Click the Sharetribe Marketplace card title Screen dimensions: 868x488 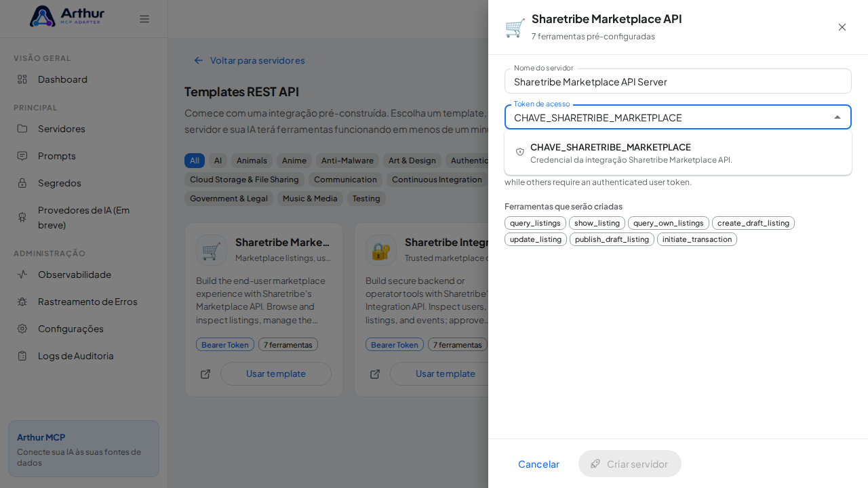coord(282,242)
